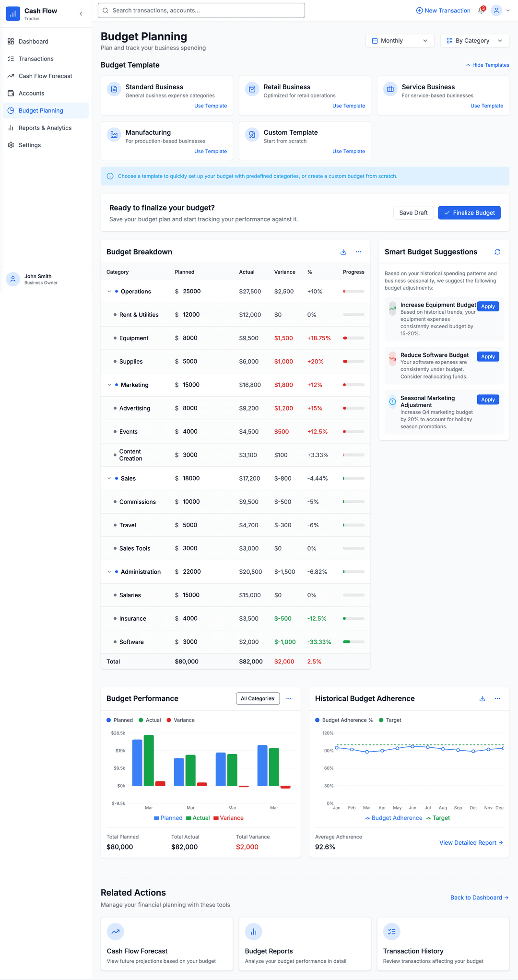
Task: Click the Cash Flow Tracker logo icon
Action: click(13, 14)
